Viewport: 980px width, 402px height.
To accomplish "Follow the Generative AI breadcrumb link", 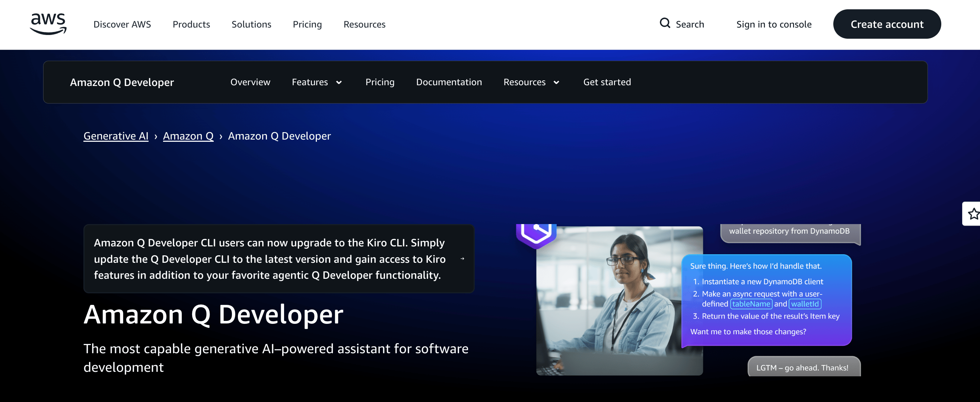I will click(x=116, y=136).
